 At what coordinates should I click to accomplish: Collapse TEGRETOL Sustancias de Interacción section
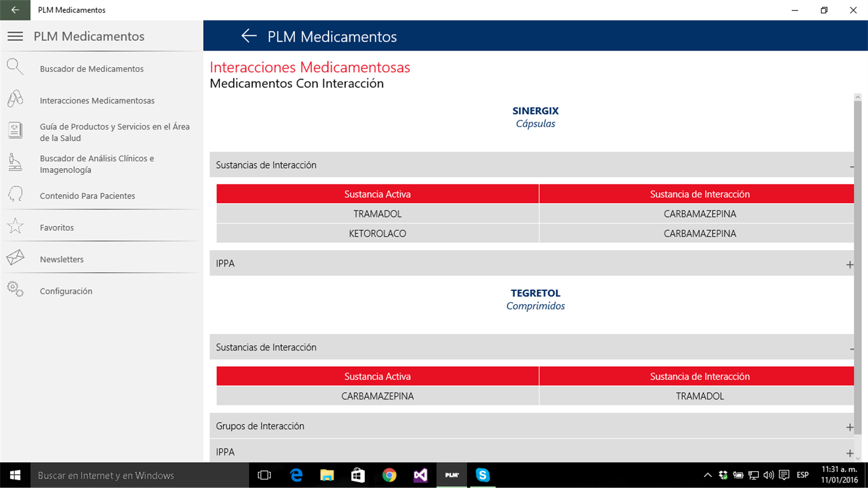pyautogui.click(x=532, y=348)
